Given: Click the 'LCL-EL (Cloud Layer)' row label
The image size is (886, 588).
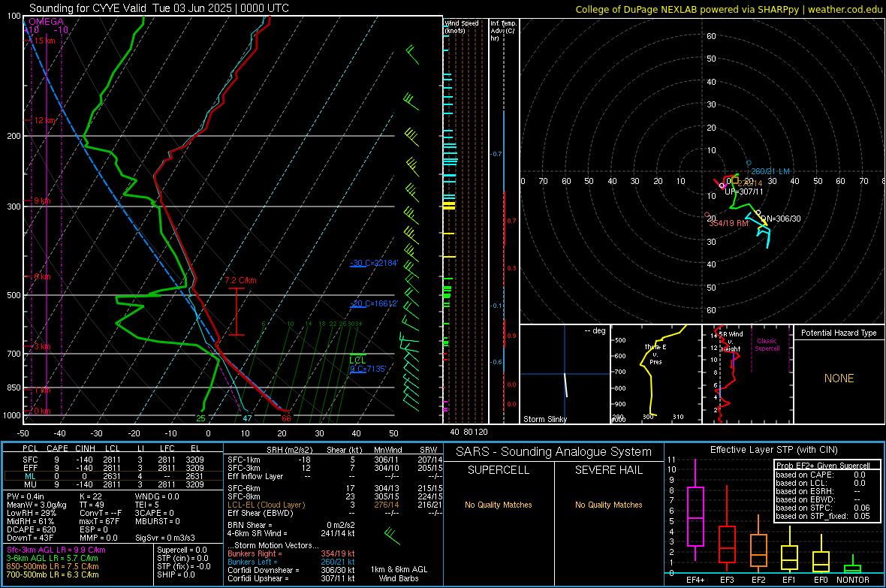Looking at the screenshot, I should click(x=266, y=505).
